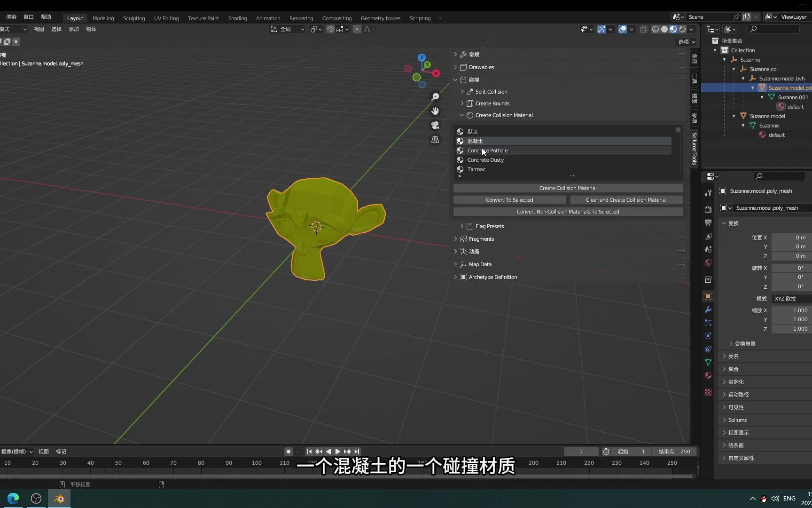Open the pivot point dropdown
812x508 pixels.
tap(316, 29)
